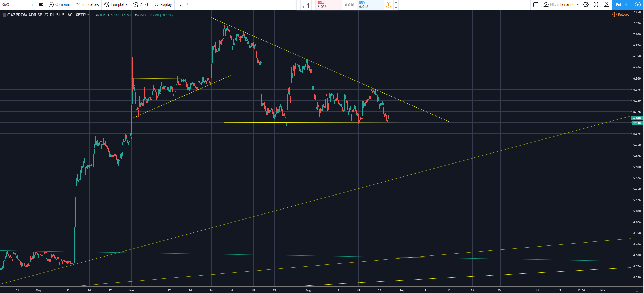The width and height of the screenshot is (644, 293).
Task: Create an Alert from the toolbar
Action: [x=141, y=4]
